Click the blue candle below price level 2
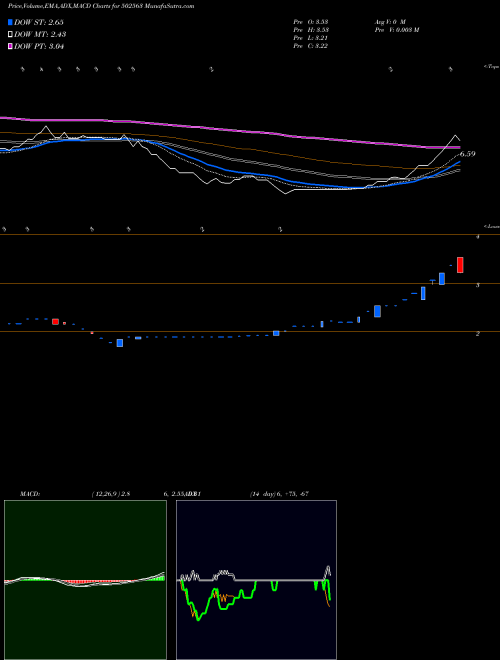 tap(120, 343)
